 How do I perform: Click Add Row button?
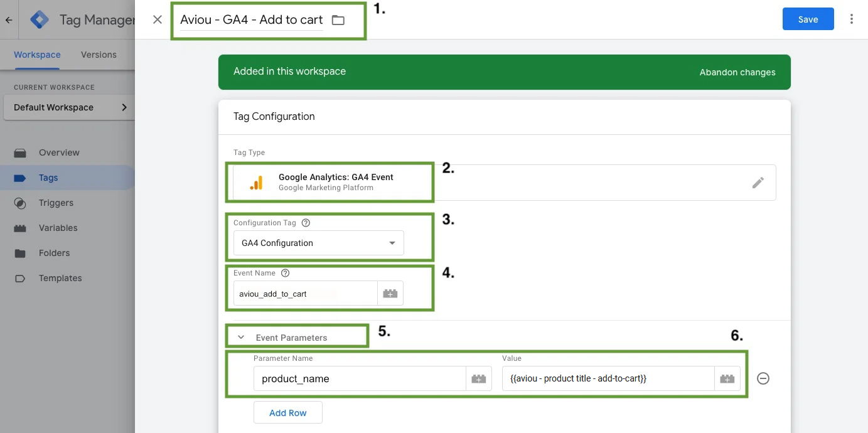coord(288,412)
